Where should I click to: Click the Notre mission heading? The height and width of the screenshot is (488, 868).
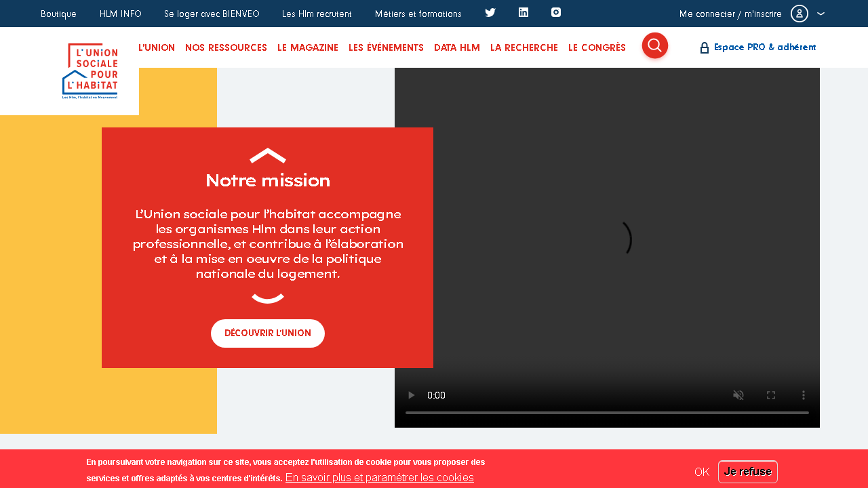click(x=268, y=180)
